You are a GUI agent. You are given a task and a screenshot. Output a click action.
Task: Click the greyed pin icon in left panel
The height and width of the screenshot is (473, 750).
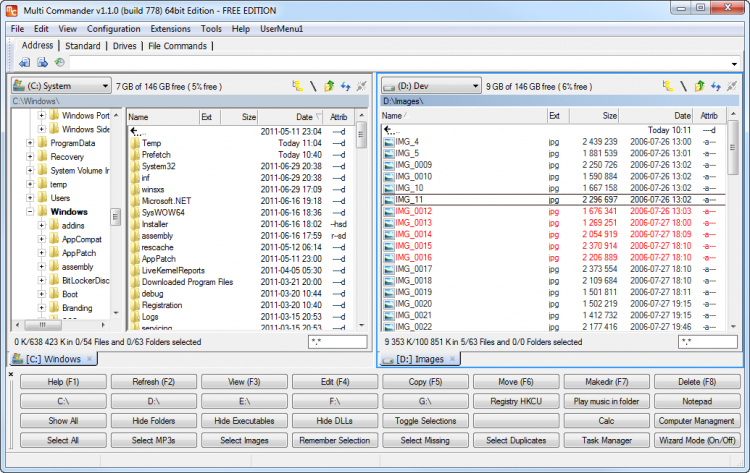pos(362,86)
